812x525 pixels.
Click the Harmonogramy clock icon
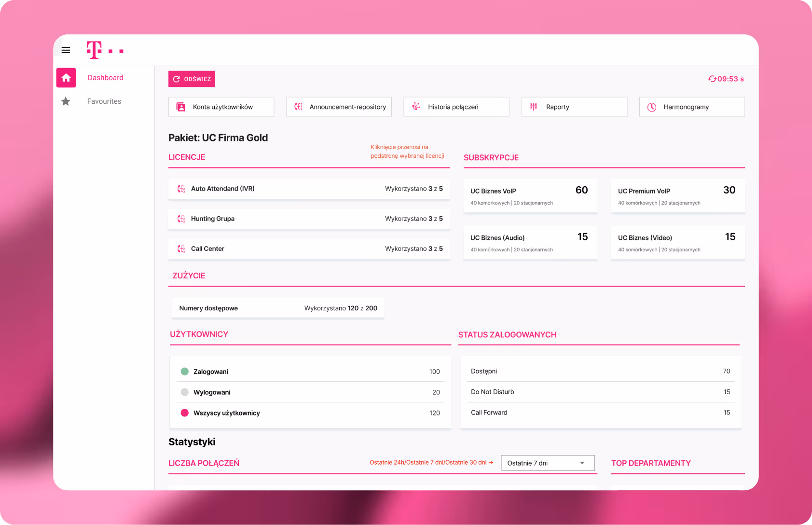tap(652, 107)
